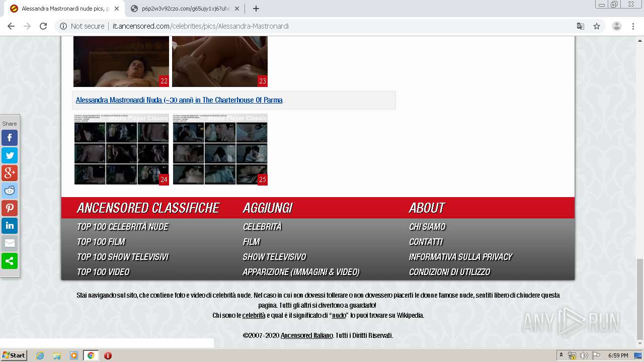Open Top 100 Show Televisivi link
This screenshot has width=644, height=362.
122,257
